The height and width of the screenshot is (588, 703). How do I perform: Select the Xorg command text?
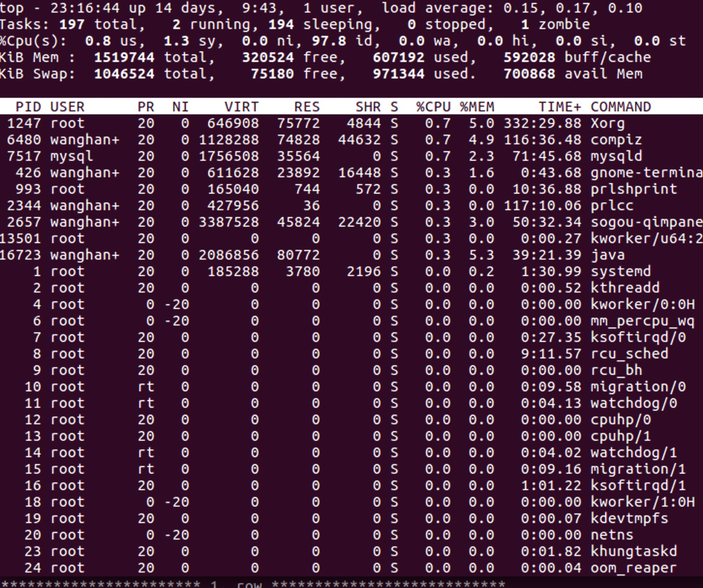(608, 124)
